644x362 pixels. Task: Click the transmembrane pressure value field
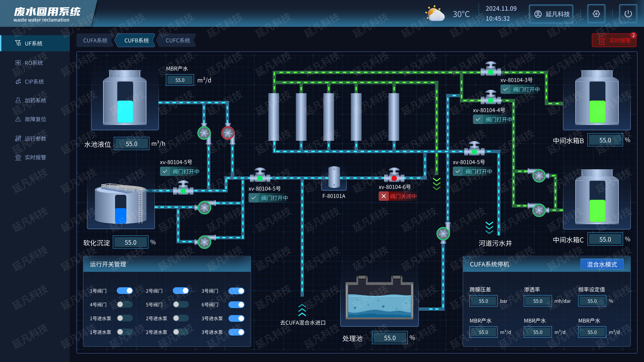(x=483, y=301)
